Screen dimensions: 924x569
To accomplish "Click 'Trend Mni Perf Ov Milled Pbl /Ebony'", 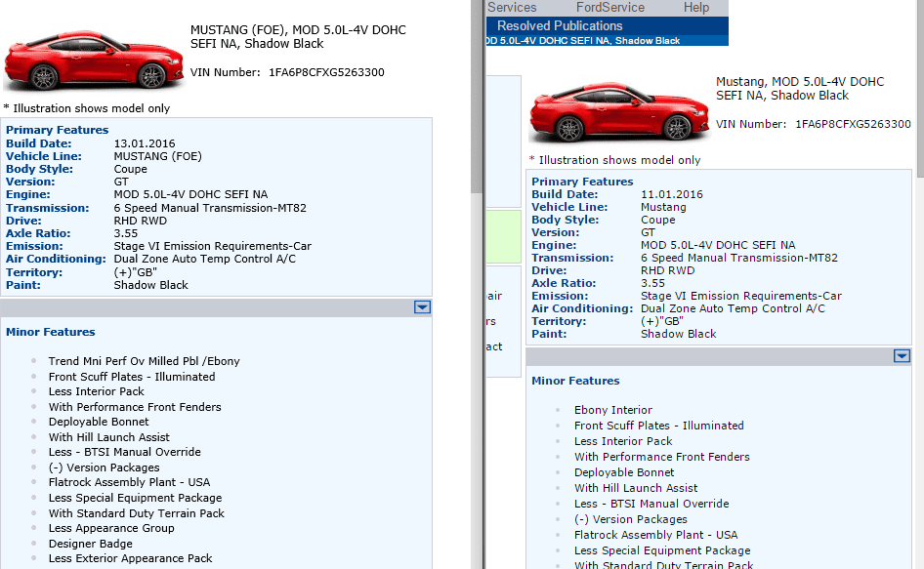I will (x=145, y=361).
